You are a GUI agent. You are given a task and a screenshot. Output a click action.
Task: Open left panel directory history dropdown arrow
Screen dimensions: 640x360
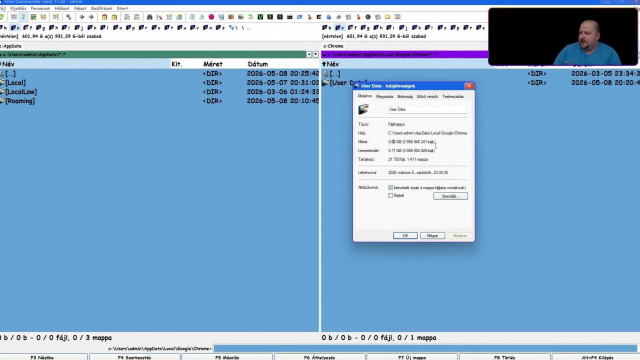[316, 54]
